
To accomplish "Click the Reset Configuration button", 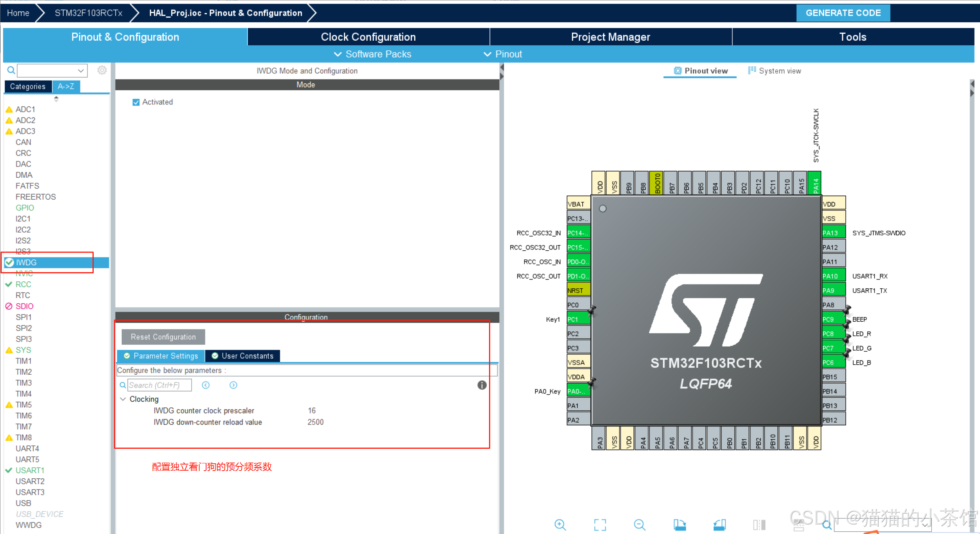I will (163, 337).
